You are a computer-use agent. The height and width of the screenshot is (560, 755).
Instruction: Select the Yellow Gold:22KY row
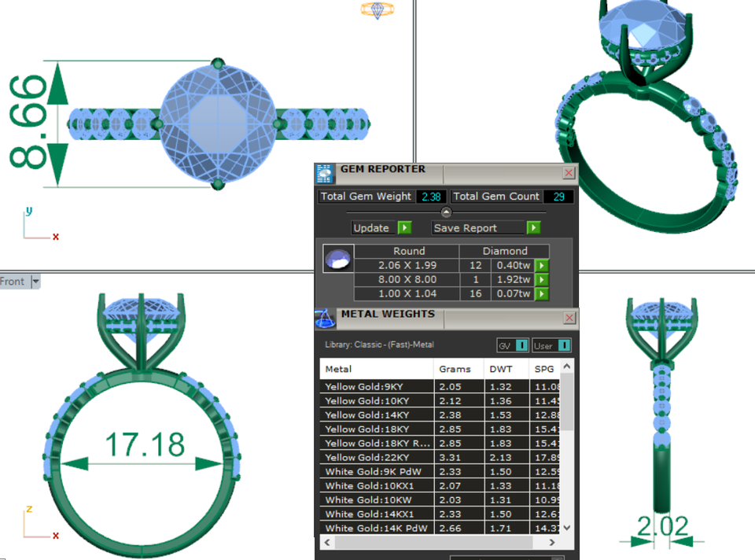tap(440, 458)
